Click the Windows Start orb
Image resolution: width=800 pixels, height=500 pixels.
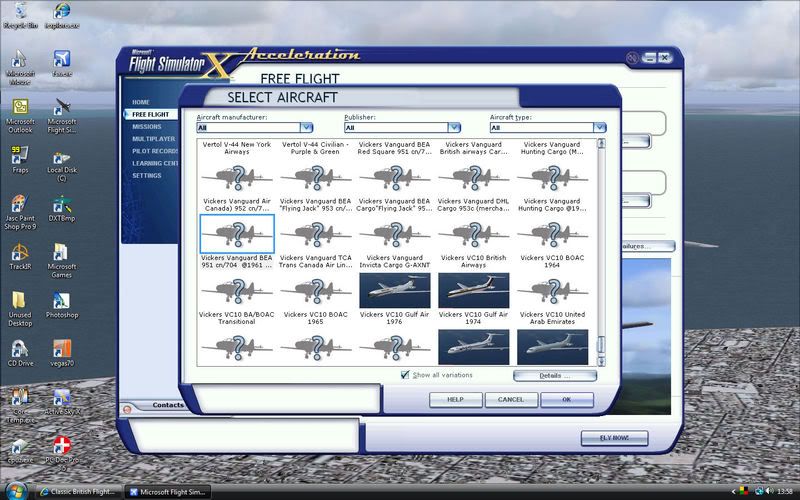(15, 491)
